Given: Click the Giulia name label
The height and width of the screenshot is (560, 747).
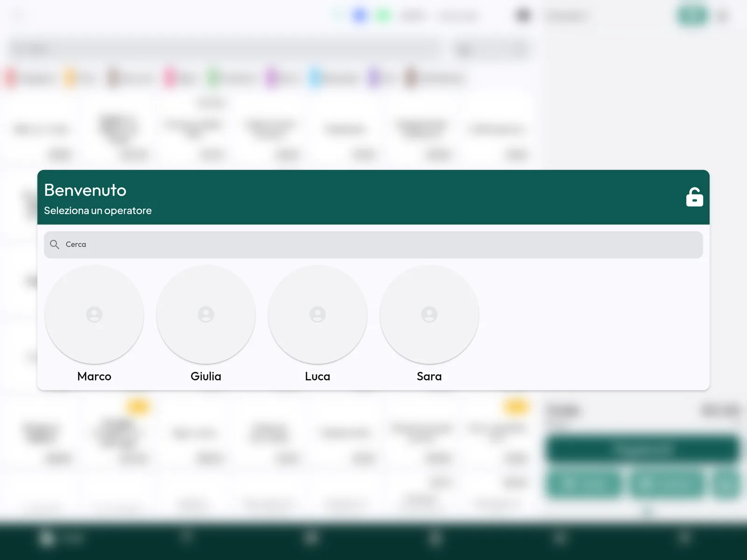Looking at the screenshot, I should [x=206, y=376].
